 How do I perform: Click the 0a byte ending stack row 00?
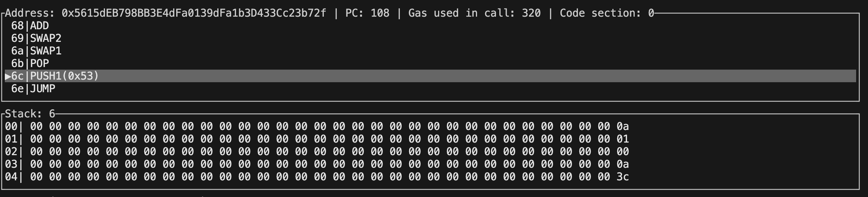coord(622,126)
